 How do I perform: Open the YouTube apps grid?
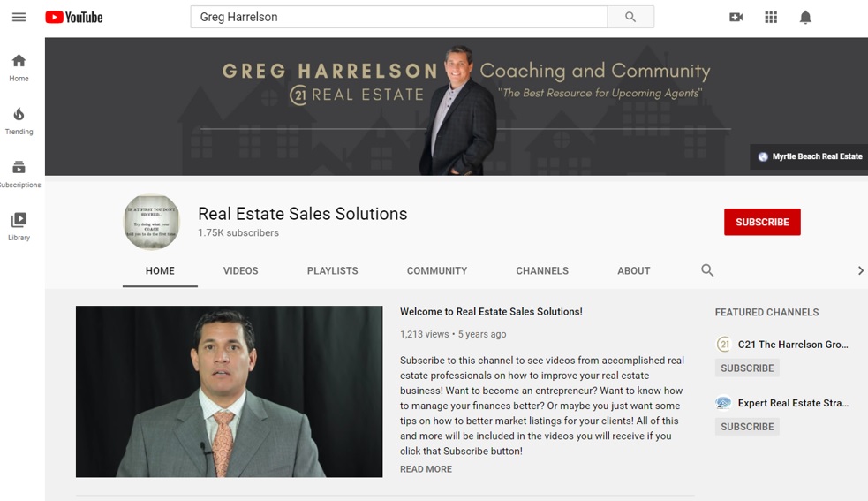tap(771, 17)
